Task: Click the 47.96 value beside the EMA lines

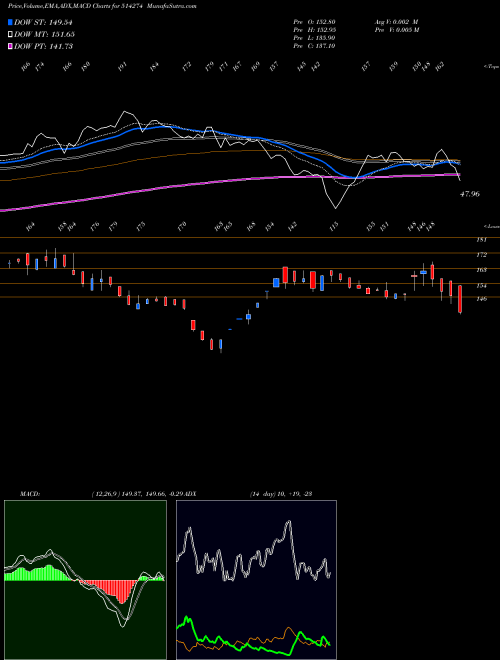Action: click(x=470, y=194)
